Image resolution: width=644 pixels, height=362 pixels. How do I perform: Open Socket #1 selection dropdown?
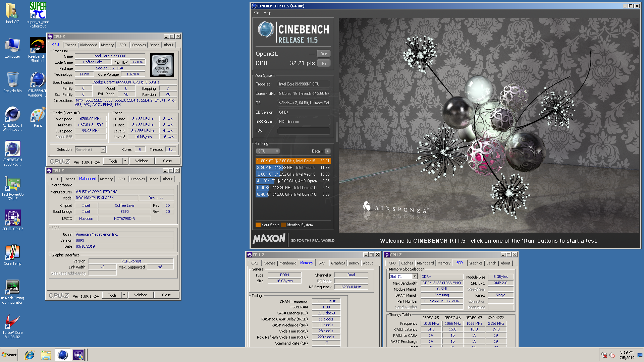[91, 150]
